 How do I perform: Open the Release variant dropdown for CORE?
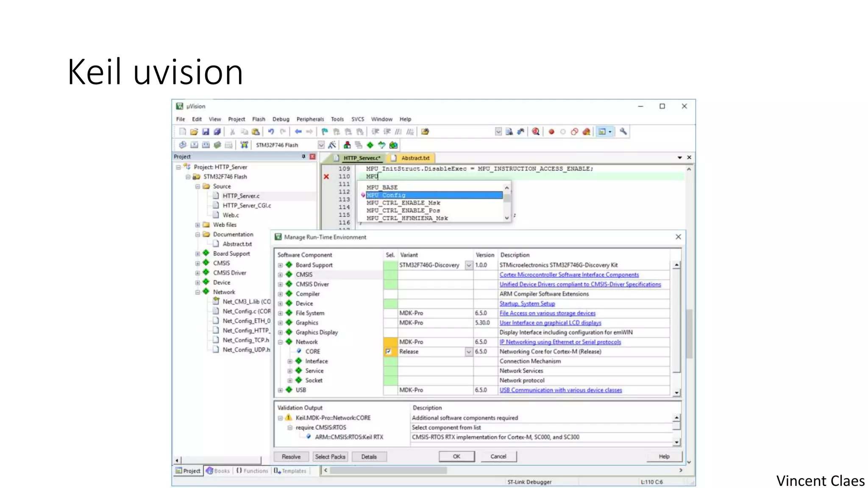point(469,352)
